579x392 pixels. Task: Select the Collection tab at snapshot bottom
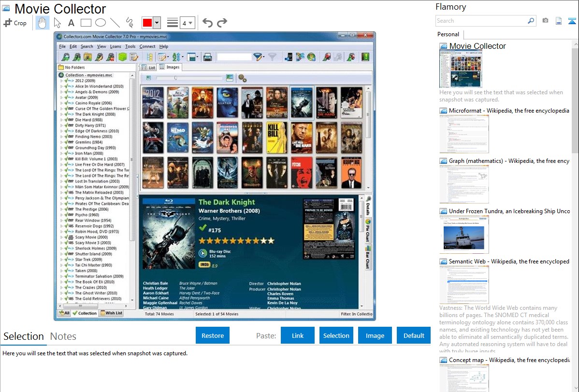[85, 313]
